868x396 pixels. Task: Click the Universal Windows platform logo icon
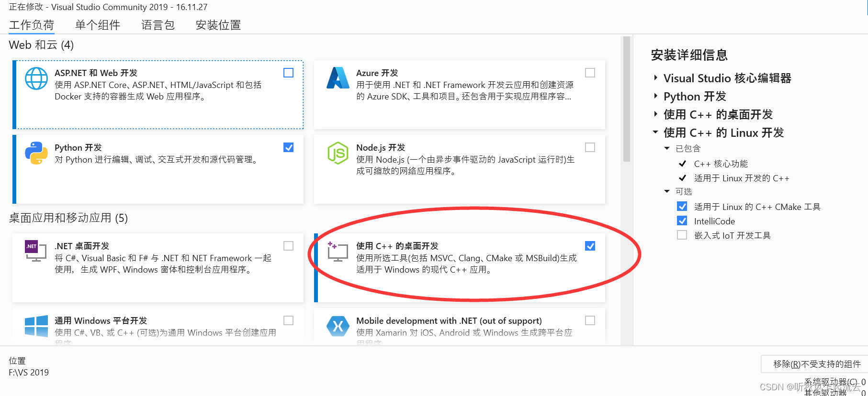click(36, 326)
